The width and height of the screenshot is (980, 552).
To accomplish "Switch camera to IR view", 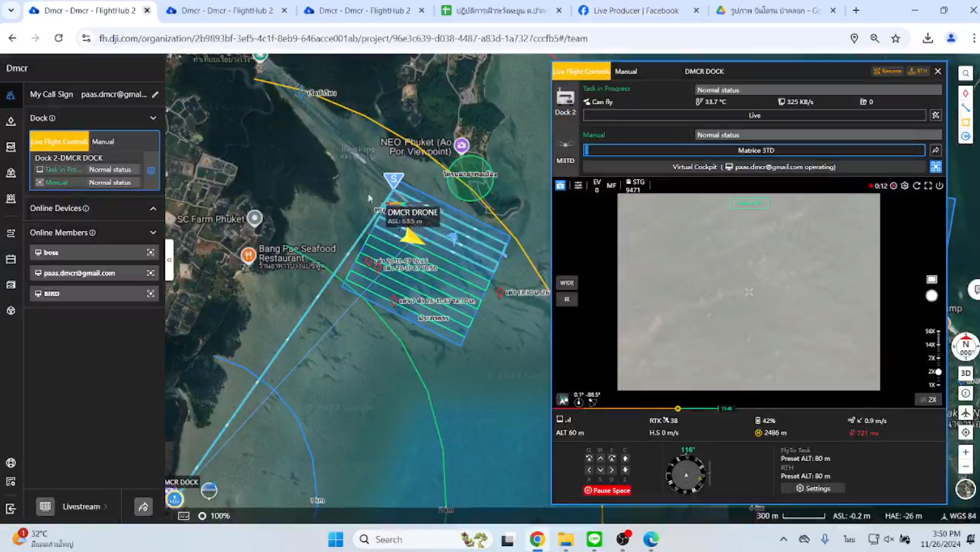I will 567,299.
